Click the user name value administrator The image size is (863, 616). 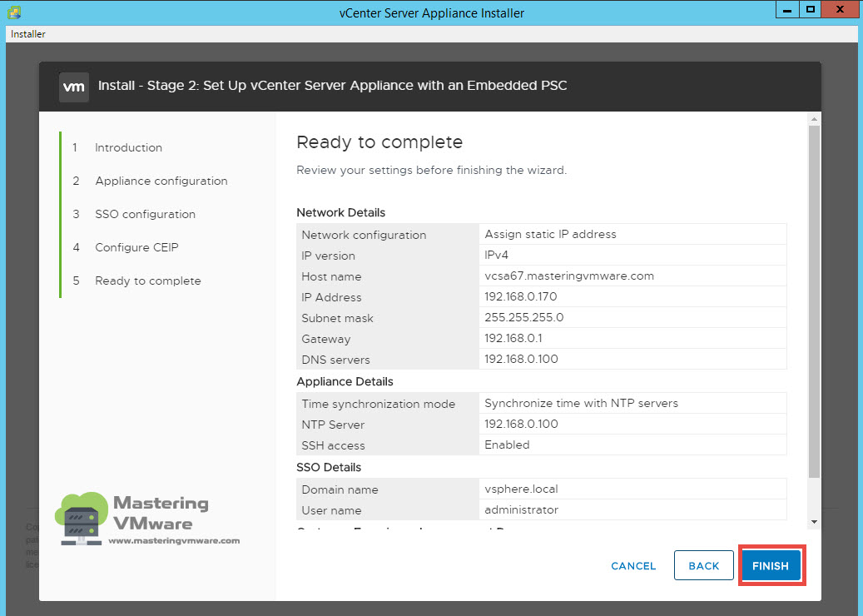click(521, 509)
